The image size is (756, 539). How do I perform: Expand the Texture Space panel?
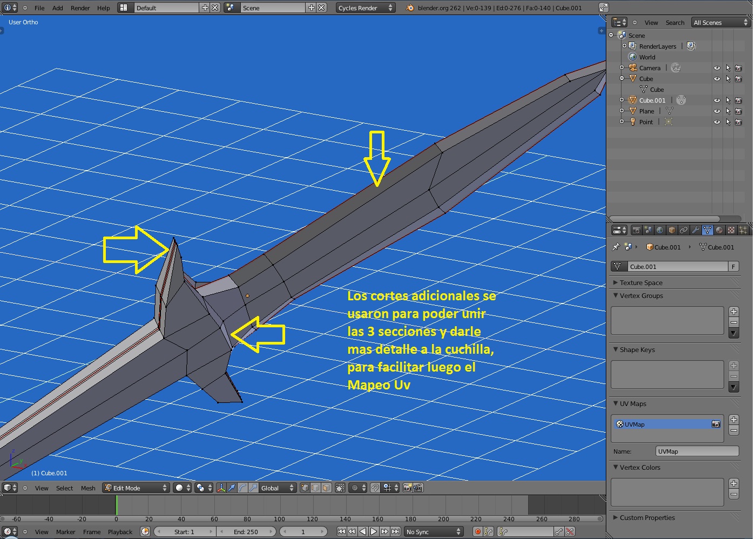(641, 282)
